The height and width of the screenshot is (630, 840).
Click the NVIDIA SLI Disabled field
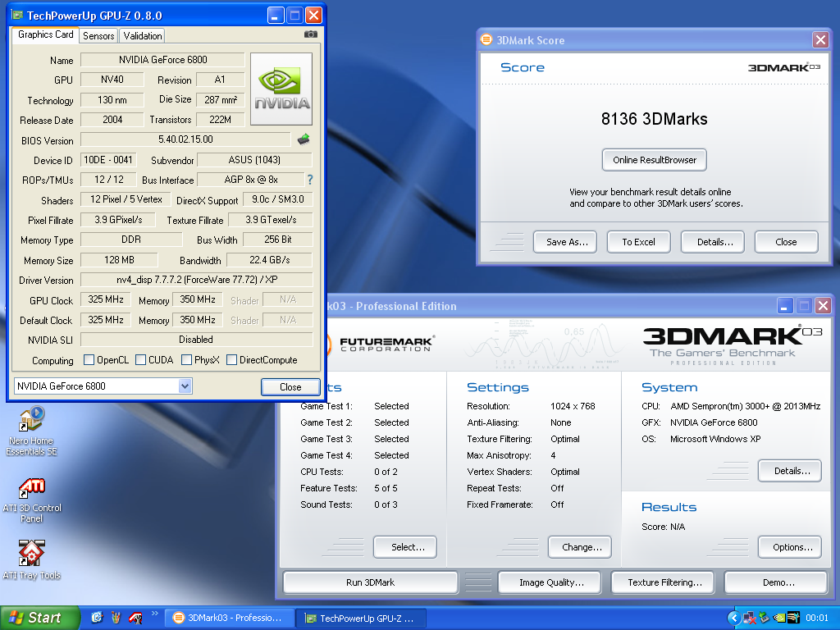pos(197,340)
